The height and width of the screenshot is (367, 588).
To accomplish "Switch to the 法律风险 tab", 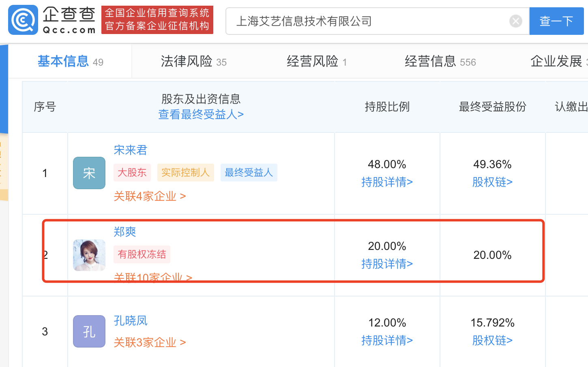I will [193, 62].
